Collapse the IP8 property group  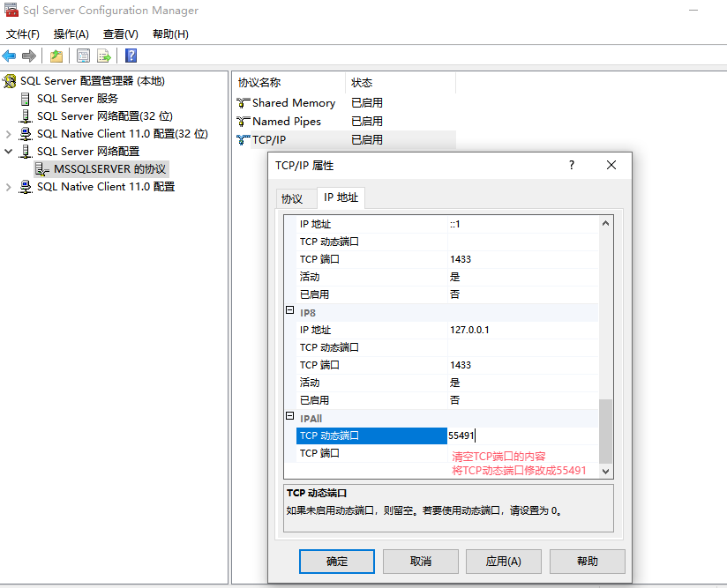pos(289,311)
